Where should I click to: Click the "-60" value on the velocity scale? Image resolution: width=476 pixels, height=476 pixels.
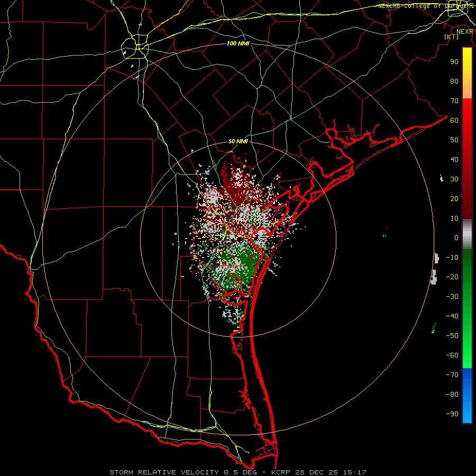(452, 355)
